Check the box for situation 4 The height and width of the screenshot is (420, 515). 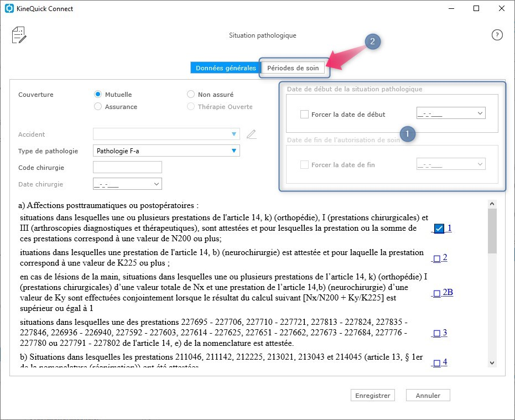coord(437,363)
